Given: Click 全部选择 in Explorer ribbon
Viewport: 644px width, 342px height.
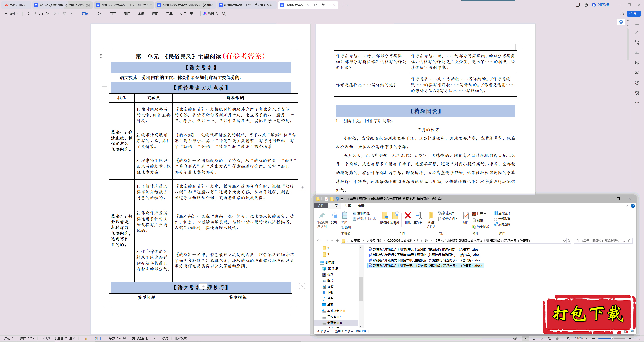Looking at the screenshot, I should pyautogui.click(x=502, y=213).
